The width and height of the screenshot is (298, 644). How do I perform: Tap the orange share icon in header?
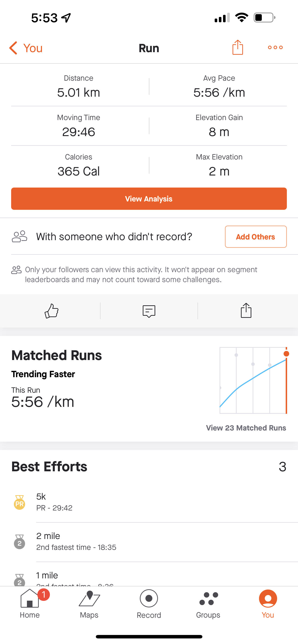coord(237,47)
